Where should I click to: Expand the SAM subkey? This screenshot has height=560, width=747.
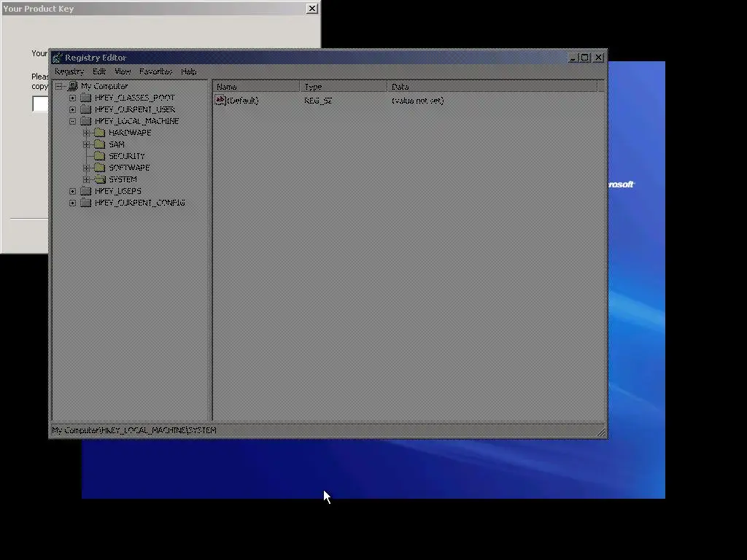[x=86, y=144]
